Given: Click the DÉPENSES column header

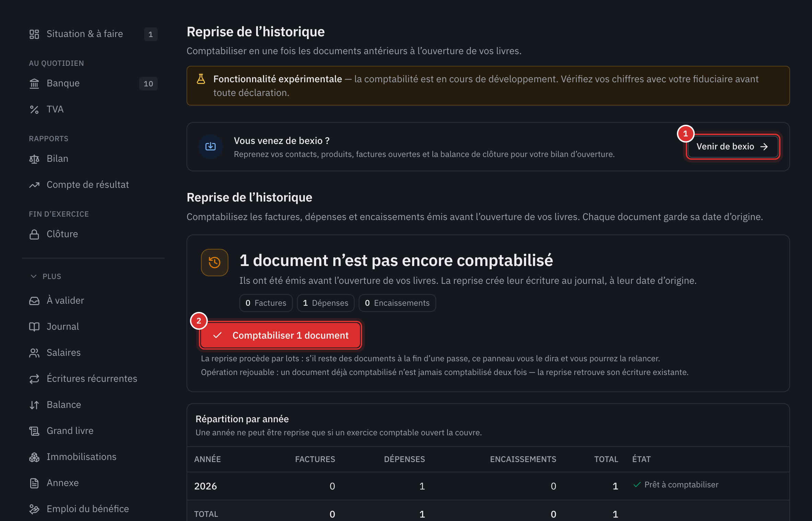Looking at the screenshot, I should click(404, 459).
